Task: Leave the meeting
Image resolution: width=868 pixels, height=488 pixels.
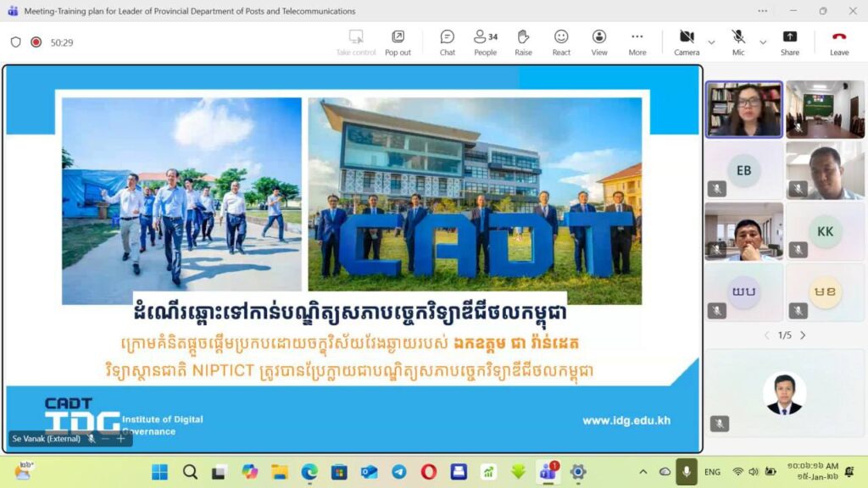Action: (838, 42)
